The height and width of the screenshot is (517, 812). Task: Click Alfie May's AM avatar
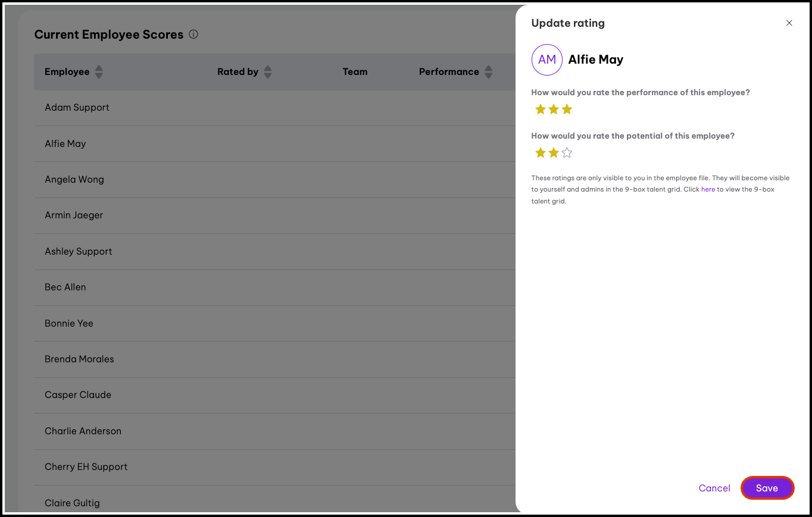tap(546, 59)
